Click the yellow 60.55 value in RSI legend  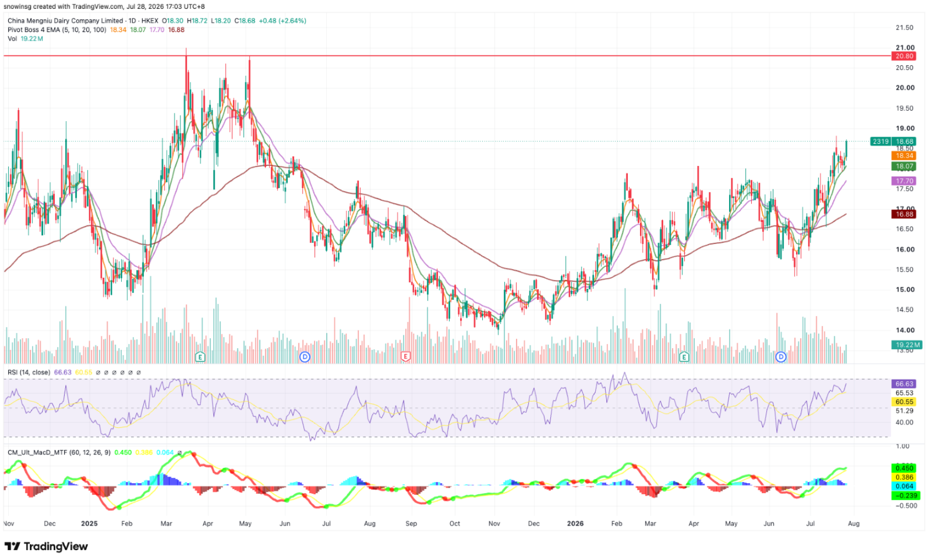click(84, 372)
